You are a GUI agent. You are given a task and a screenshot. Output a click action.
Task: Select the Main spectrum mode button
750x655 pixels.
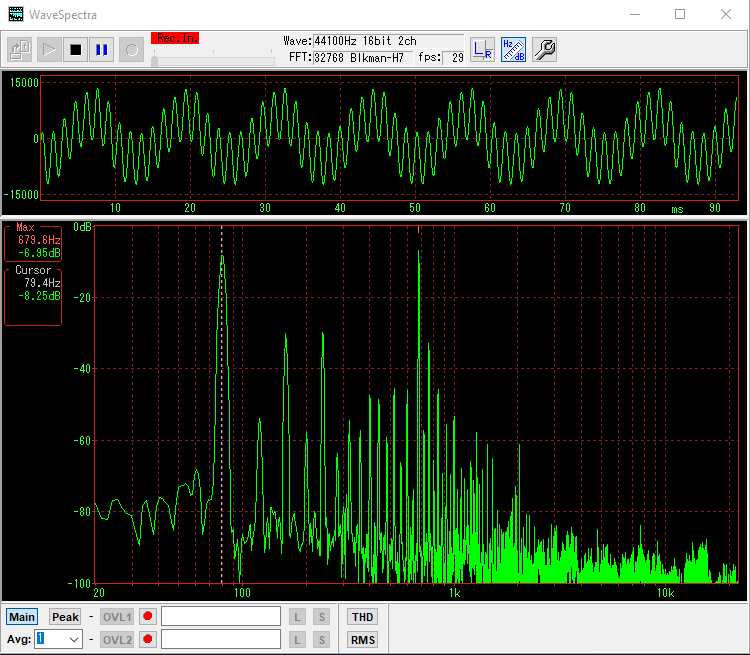(x=22, y=617)
